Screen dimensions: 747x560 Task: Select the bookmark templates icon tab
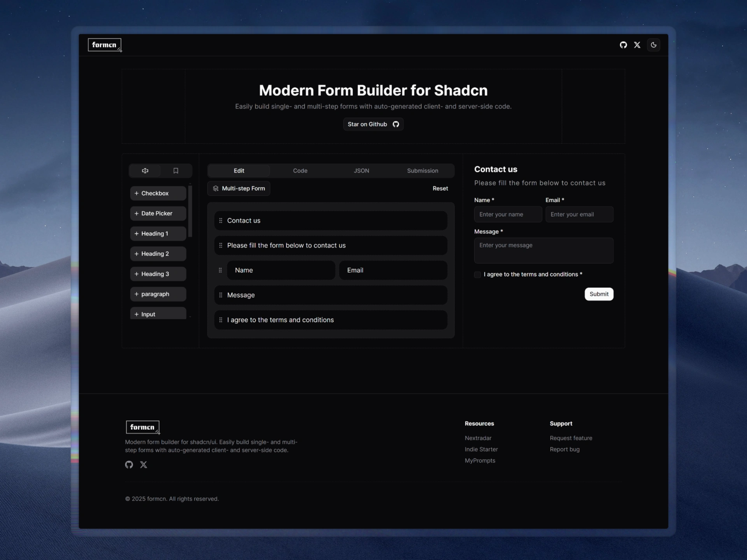tap(176, 171)
